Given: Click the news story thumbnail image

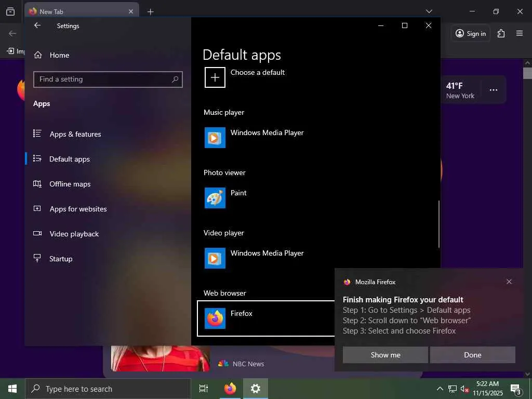Looking at the screenshot, I should 161,358.
